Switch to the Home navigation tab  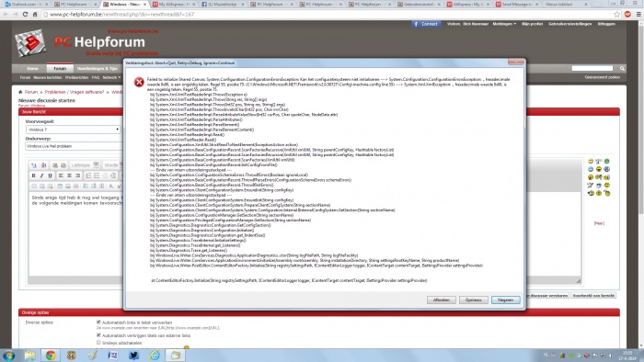pyautogui.click(x=32, y=69)
